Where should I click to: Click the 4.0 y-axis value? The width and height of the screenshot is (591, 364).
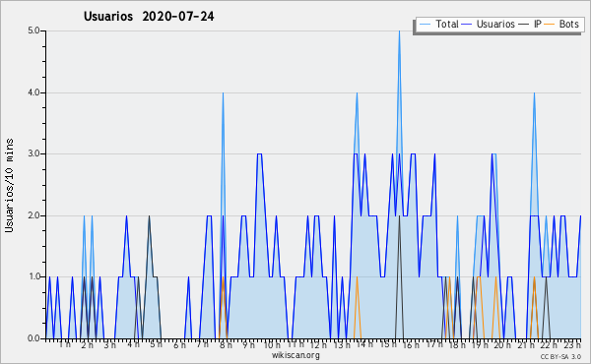[x=33, y=92]
